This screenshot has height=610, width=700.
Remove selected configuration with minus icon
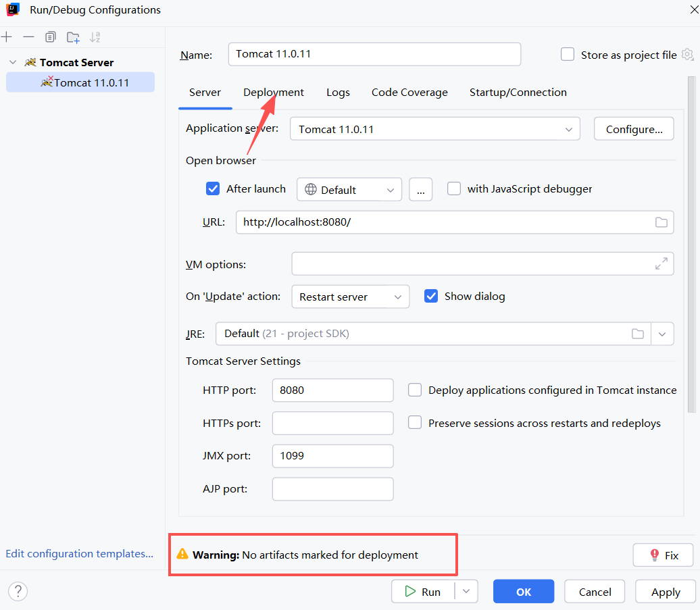coord(28,37)
